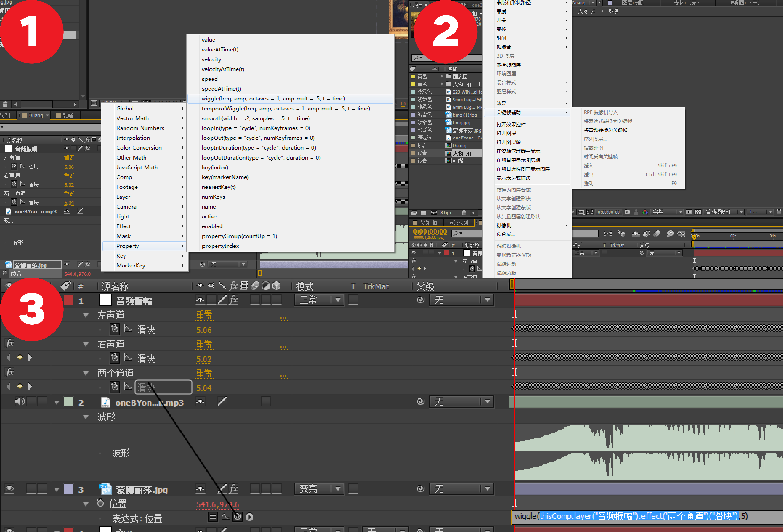This screenshot has width=784, height=532.
Task: Go to next keyframe on 两个通道 row, bottom timeline
Action: pyautogui.click(x=30, y=386)
